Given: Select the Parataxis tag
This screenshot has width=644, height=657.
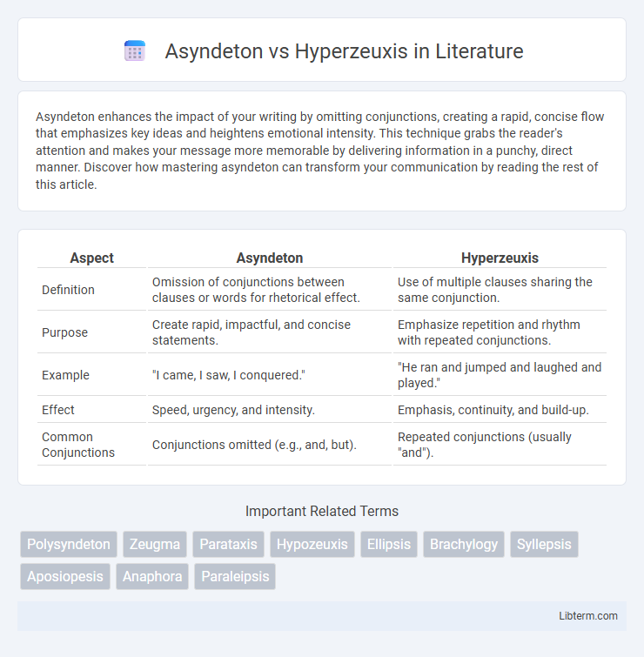Looking at the screenshot, I should (228, 544).
